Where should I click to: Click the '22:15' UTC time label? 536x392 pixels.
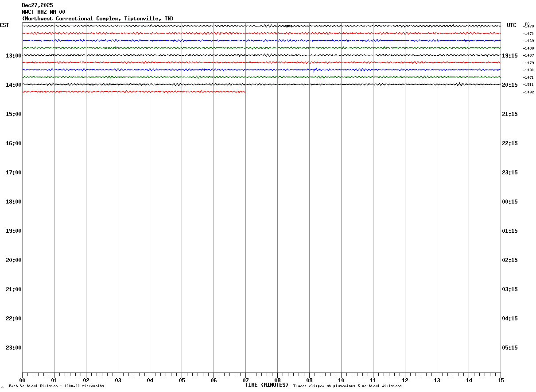(510, 143)
